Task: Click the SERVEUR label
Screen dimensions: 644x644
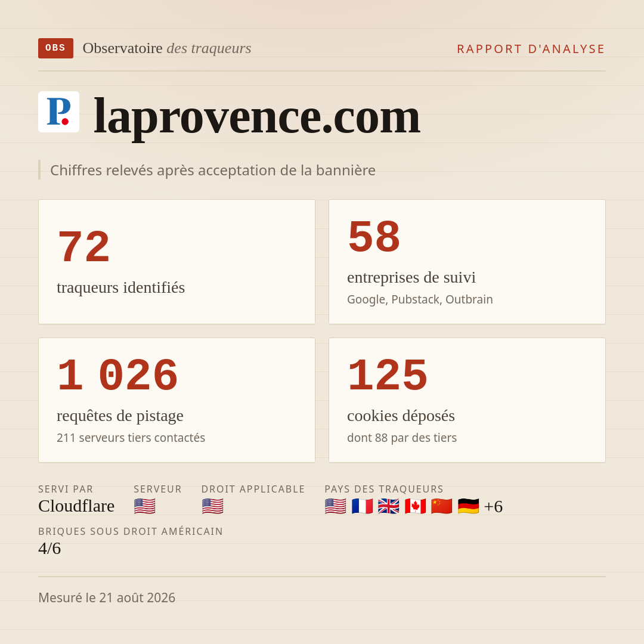Action: 157,489
